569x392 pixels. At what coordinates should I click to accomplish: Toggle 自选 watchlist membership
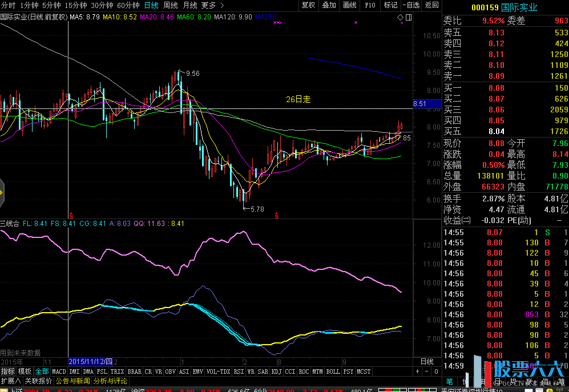[x=411, y=5]
